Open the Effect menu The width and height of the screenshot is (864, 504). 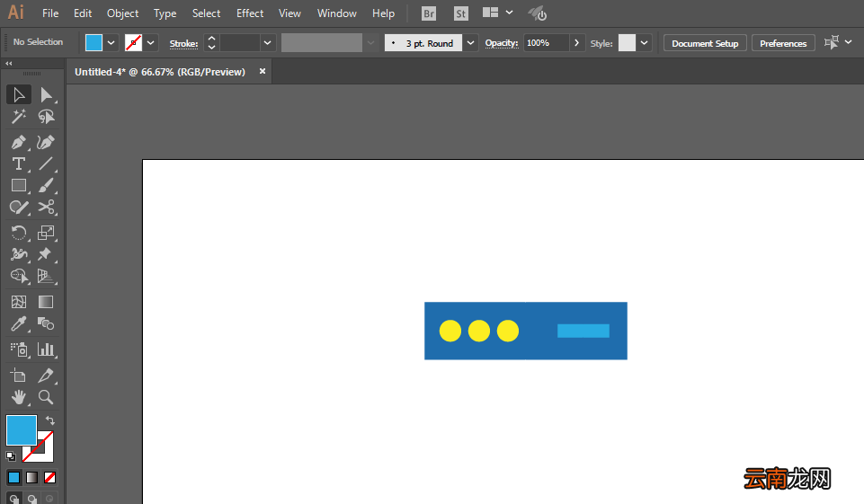point(250,13)
